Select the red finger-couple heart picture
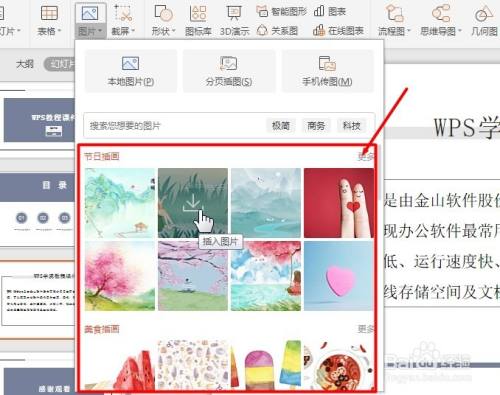The width and height of the screenshot is (500, 395). coord(339,203)
